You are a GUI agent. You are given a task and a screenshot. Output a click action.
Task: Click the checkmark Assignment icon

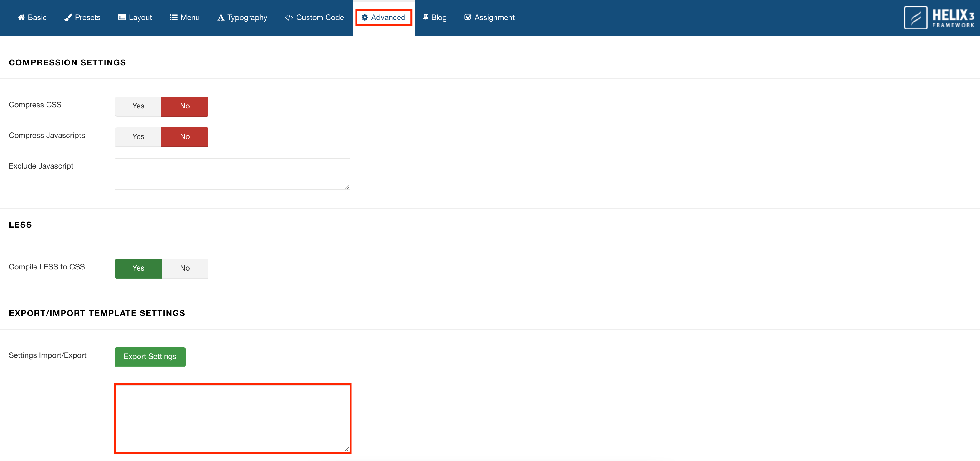pos(468,17)
